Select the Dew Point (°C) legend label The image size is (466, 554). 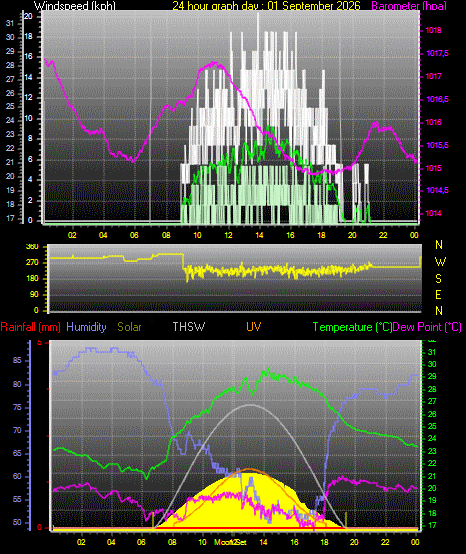(427, 327)
